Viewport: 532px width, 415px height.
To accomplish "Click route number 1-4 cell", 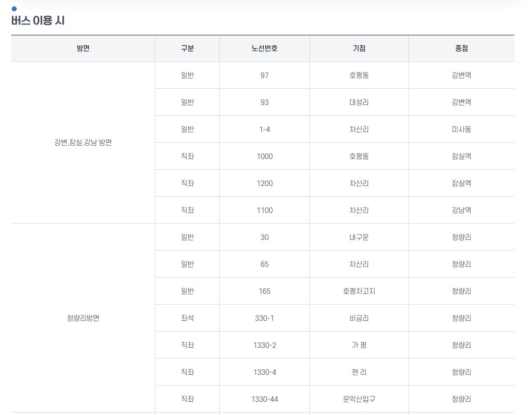I will (264, 130).
